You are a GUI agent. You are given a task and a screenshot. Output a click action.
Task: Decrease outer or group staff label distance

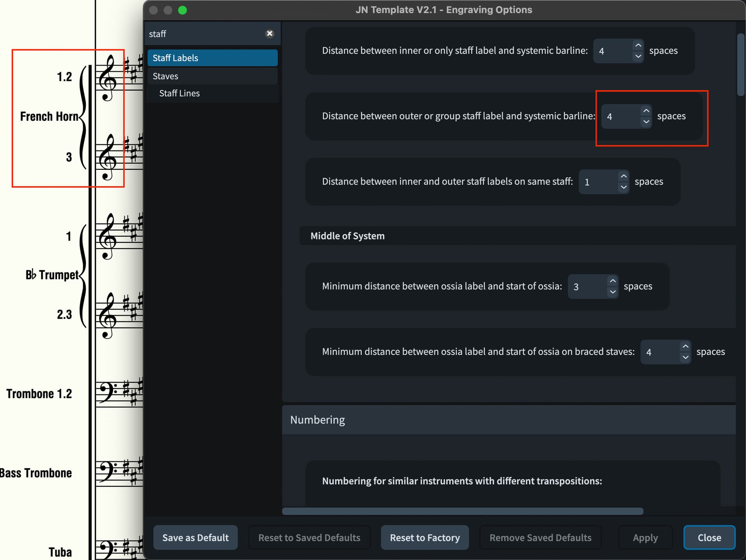[646, 122]
